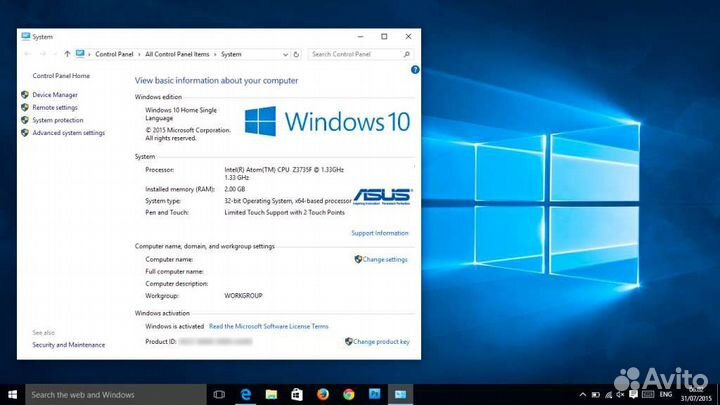Click the ENG language indicator
Viewport: 720px width, 405px height.
pos(666,394)
